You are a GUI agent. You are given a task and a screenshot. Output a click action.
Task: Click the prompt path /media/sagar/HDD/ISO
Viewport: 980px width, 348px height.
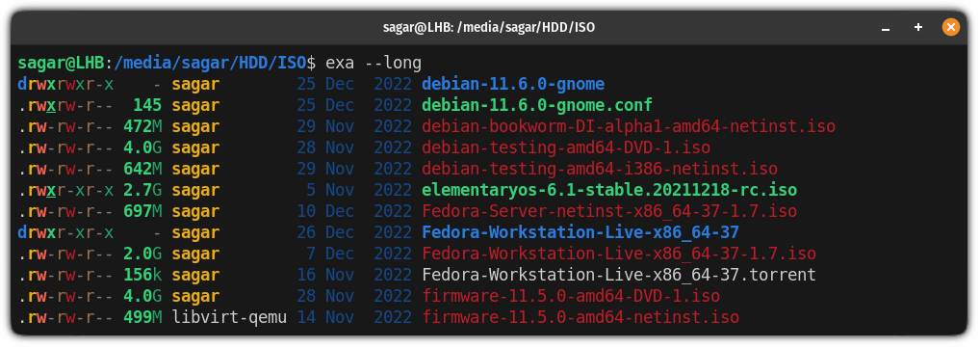pos(211,63)
